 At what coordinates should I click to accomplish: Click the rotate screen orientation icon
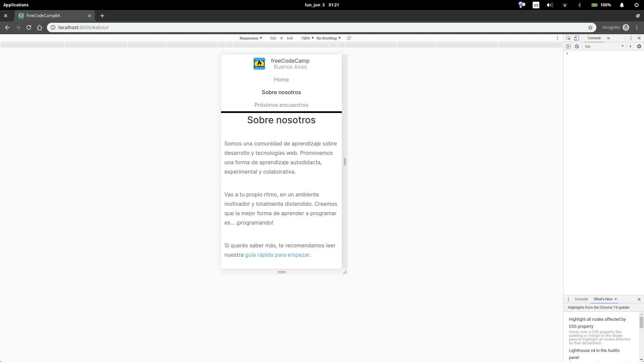point(349,38)
